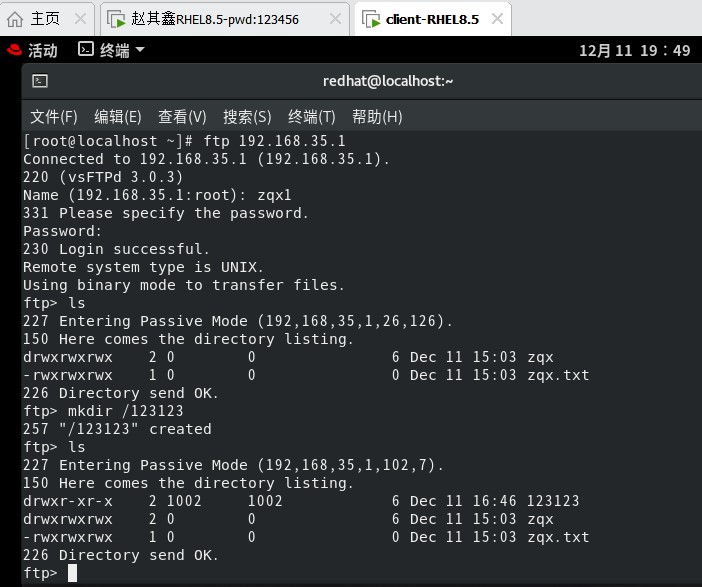This screenshot has width=702, height=587.
Task: Open the 帮助(H) menu
Action: (x=377, y=117)
